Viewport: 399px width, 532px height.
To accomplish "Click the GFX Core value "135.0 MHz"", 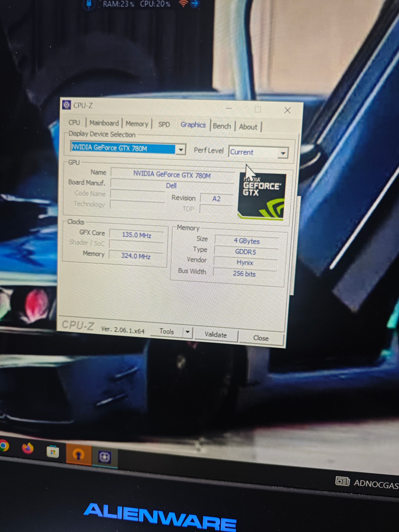I will 137,235.
